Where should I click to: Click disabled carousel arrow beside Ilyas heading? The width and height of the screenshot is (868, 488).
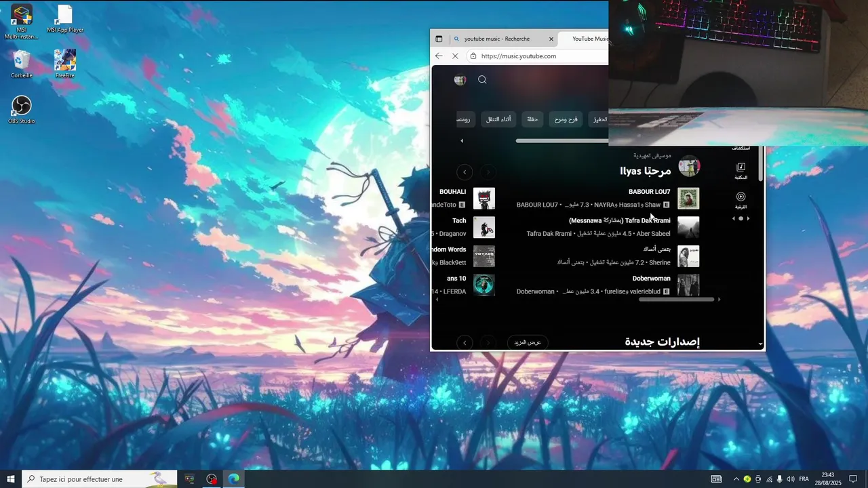click(488, 172)
